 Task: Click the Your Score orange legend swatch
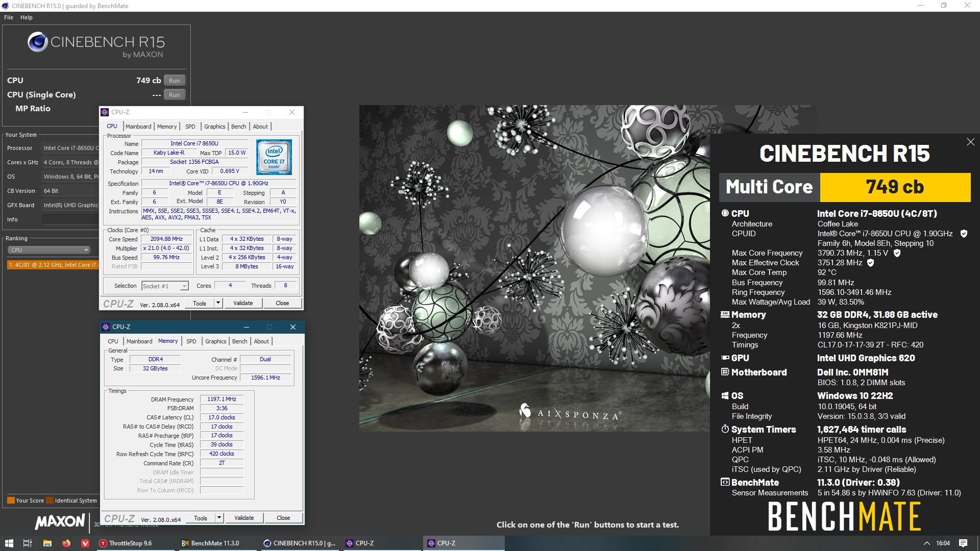11,500
